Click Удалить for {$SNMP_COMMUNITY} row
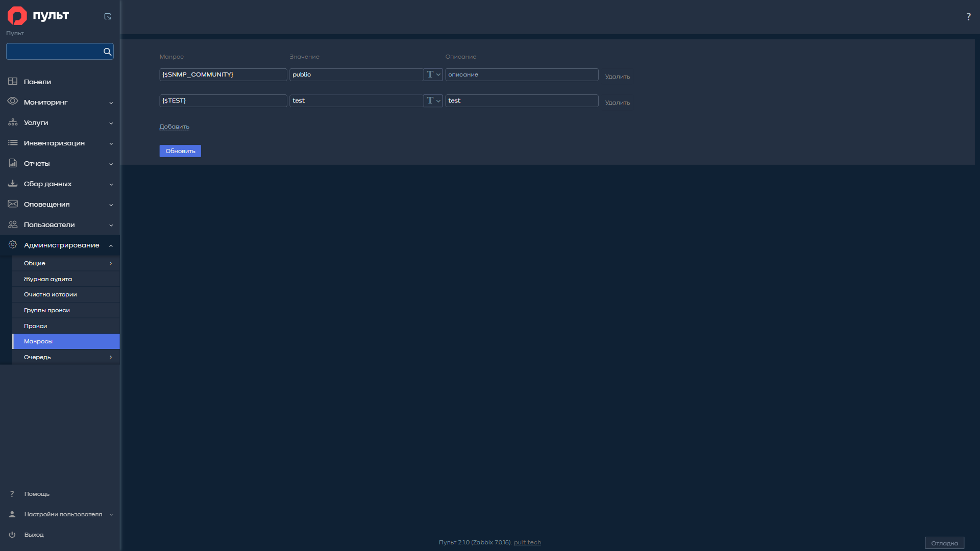This screenshot has height=551, width=980. 618,77
